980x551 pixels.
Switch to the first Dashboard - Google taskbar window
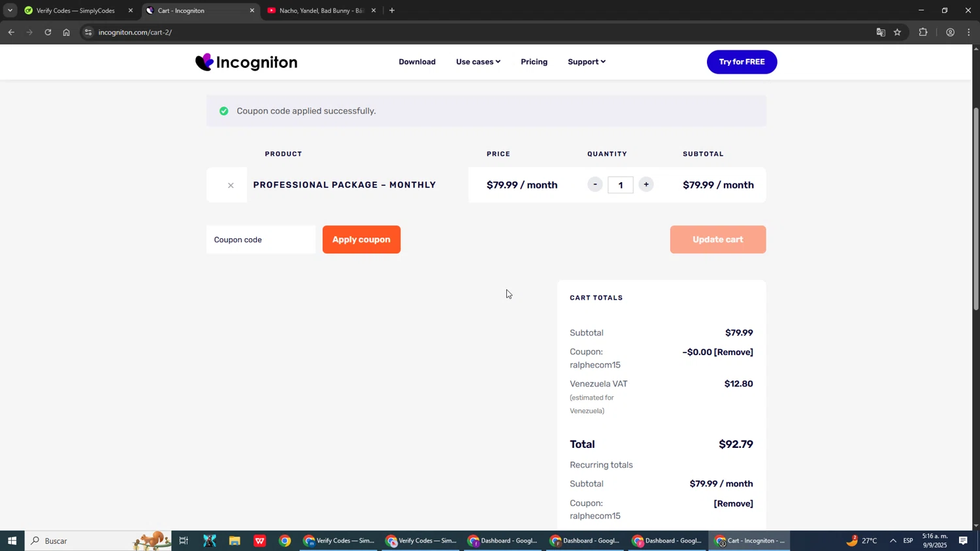pos(504,541)
